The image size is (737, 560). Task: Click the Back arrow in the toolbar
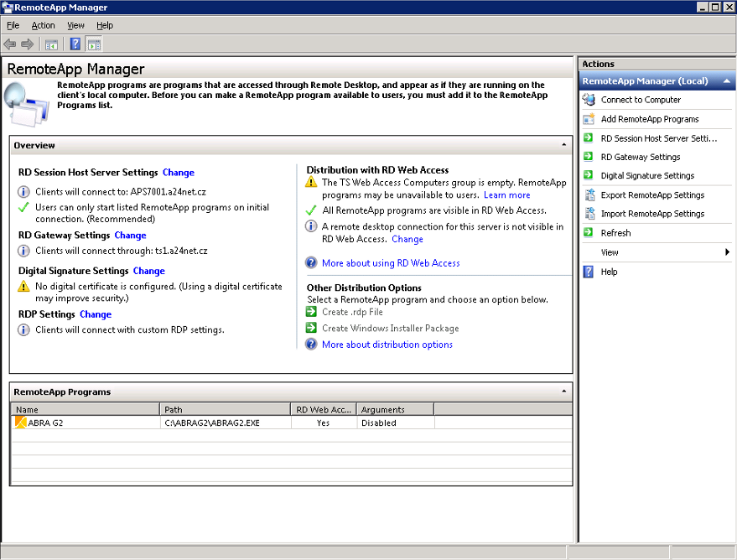[x=10, y=44]
